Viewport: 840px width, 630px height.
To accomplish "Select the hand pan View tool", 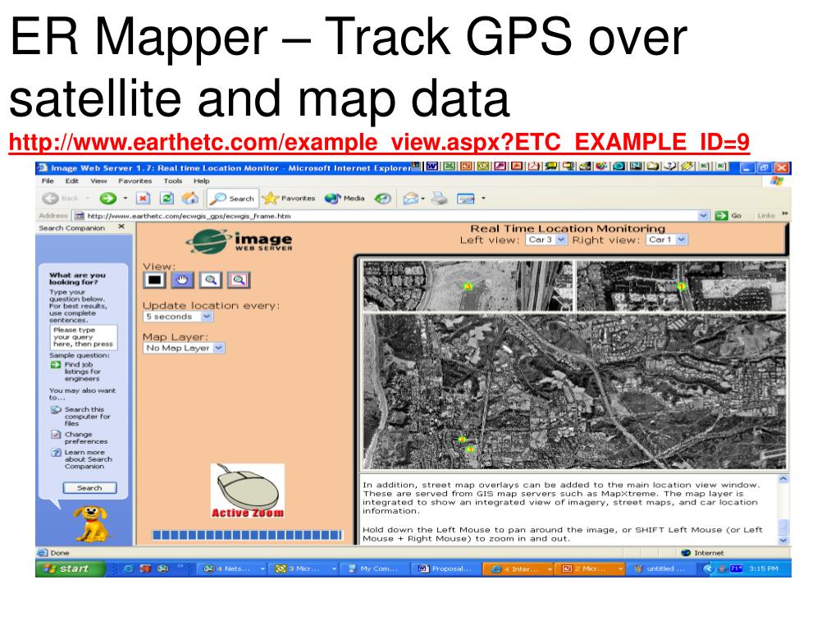I will pos(183,280).
